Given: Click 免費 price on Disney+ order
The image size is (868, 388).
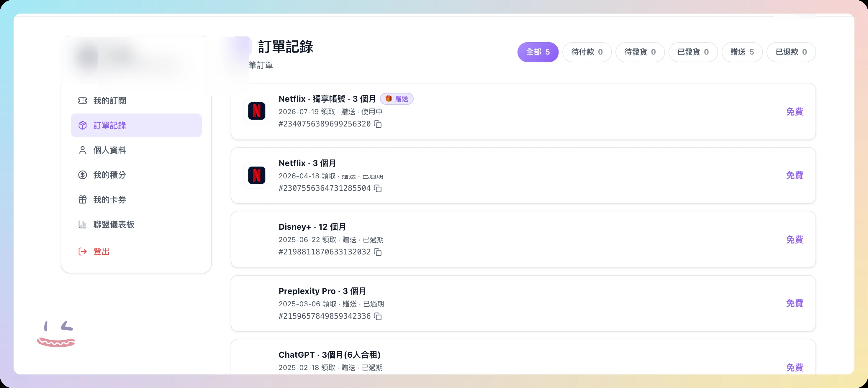Looking at the screenshot, I should pos(795,240).
